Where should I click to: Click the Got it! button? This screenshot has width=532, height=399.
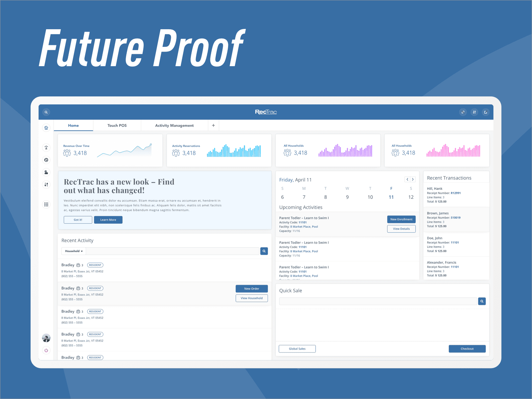click(x=78, y=220)
